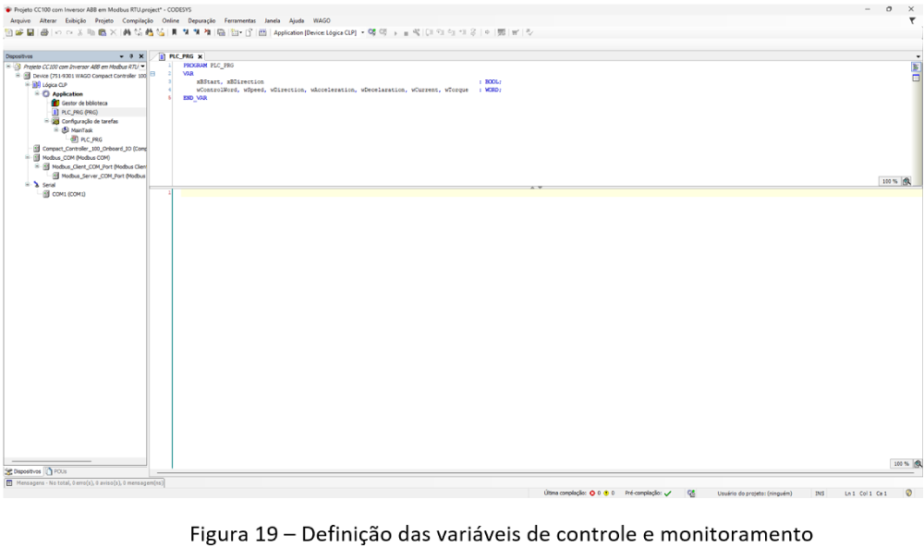The image size is (924, 560).
Task: Click the zoom magnifier icon in declaration pane
Action: pos(909,181)
